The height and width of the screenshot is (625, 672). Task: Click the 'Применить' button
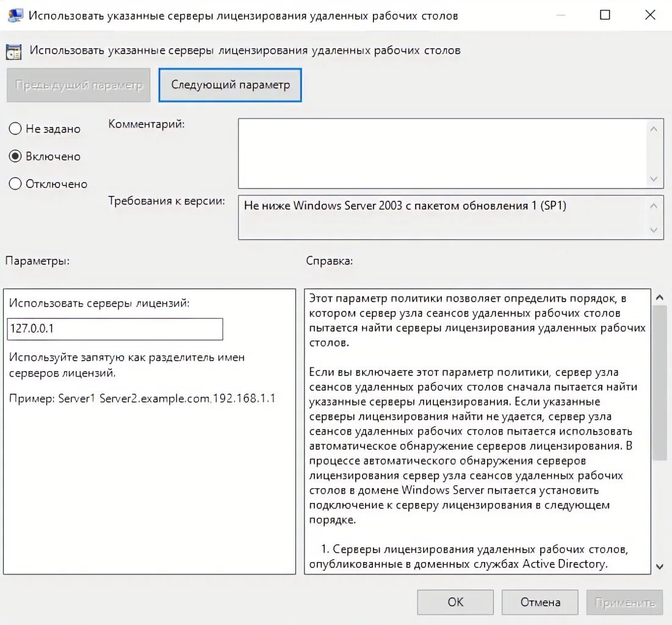point(624,602)
